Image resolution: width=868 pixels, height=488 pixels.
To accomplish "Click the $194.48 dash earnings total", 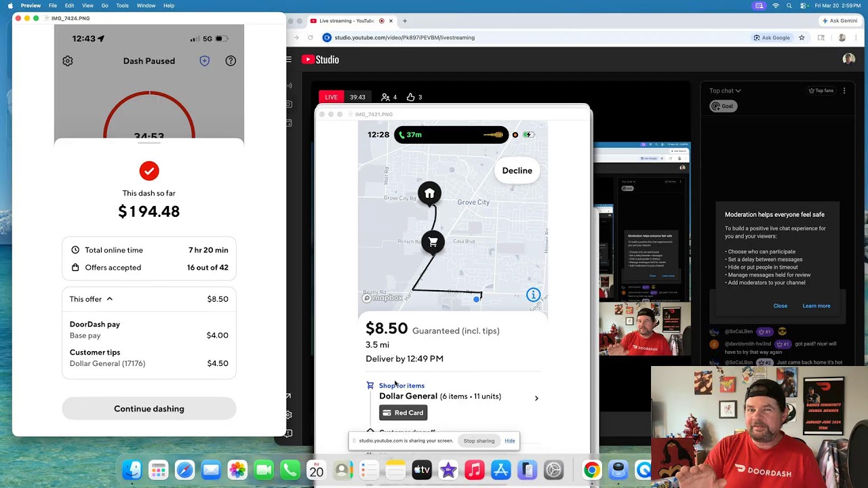I will pos(149,211).
